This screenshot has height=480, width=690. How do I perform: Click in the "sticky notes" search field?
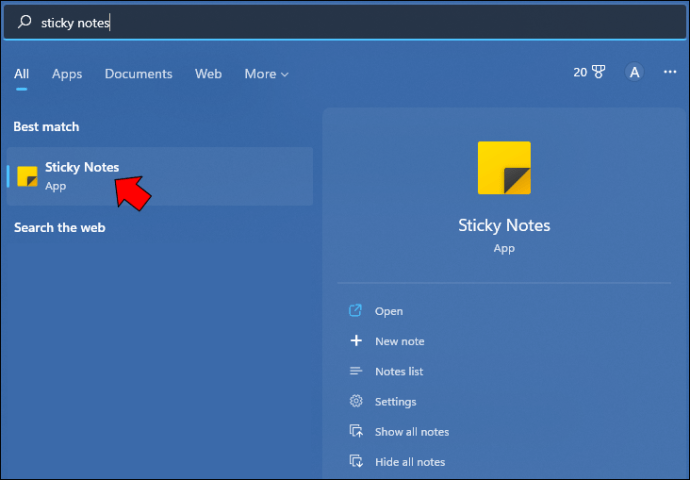(345, 22)
